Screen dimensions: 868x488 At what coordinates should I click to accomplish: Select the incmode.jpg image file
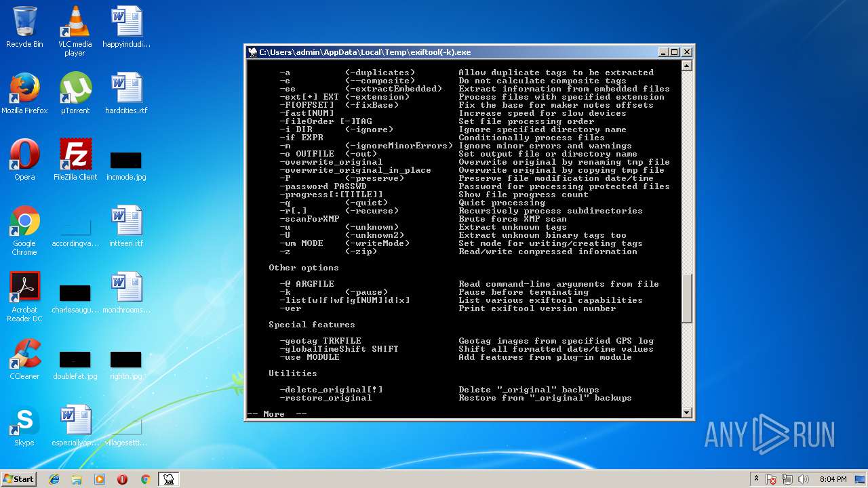(126, 165)
